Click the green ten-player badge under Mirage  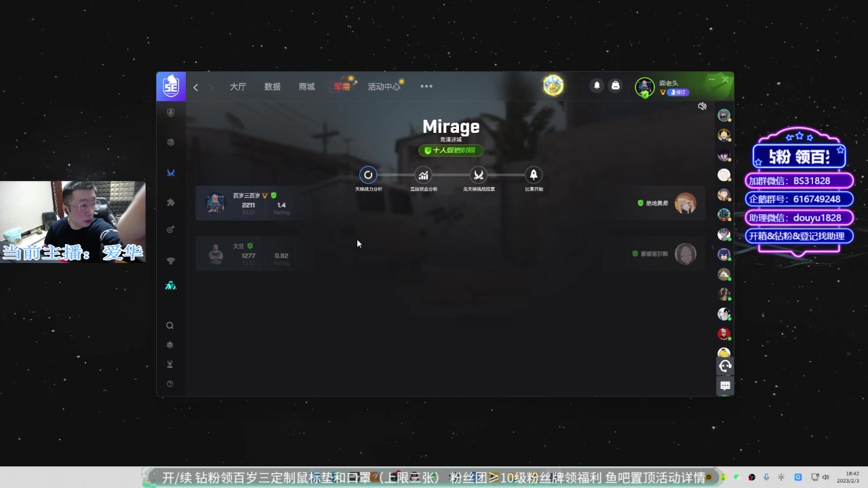pos(451,150)
